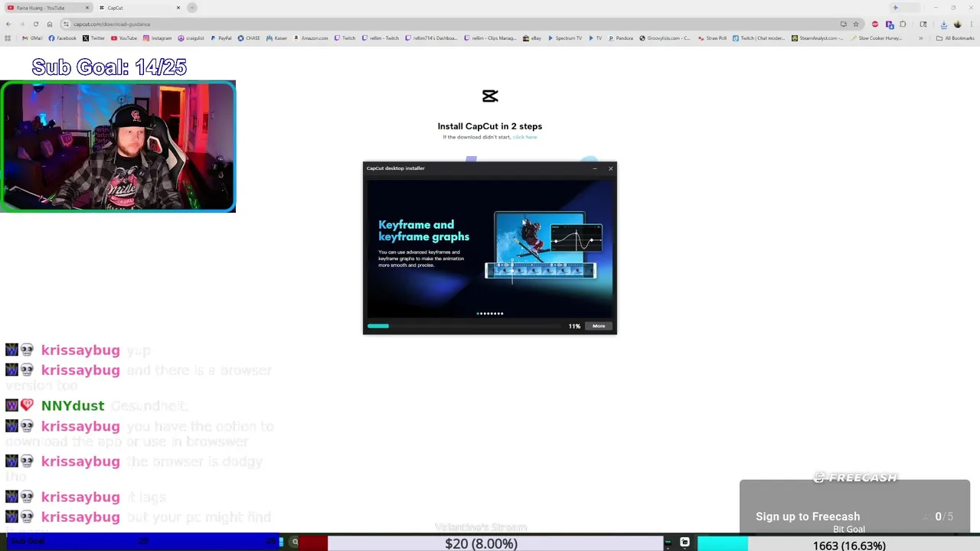The image size is (980, 551).
Task: Open the Spectrum TV bookmark
Action: (565, 37)
